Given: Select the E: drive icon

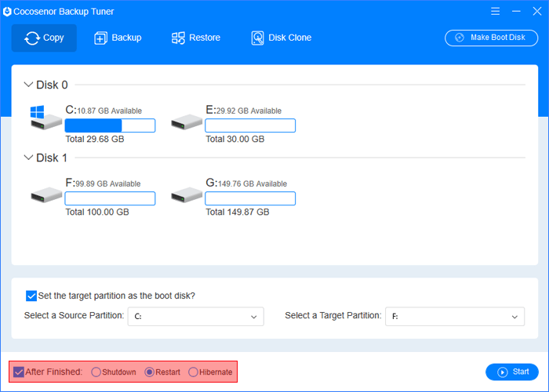Looking at the screenshot, I should [187, 122].
